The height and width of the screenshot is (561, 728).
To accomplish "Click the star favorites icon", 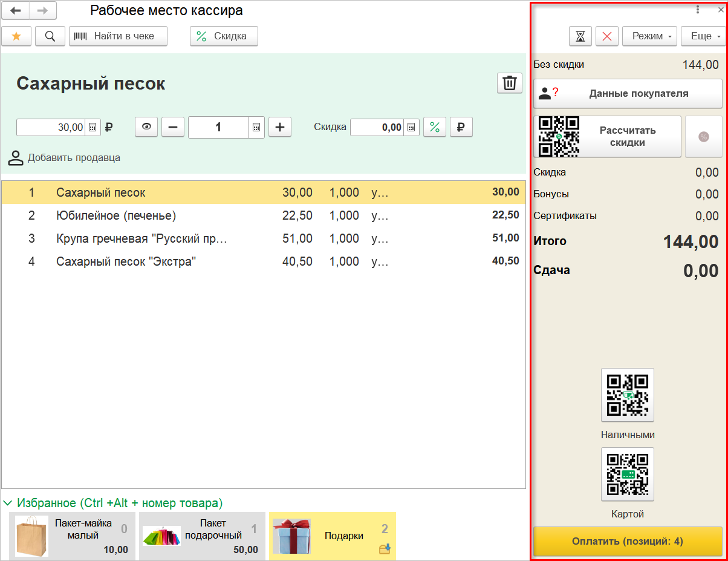I will [16, 36].
